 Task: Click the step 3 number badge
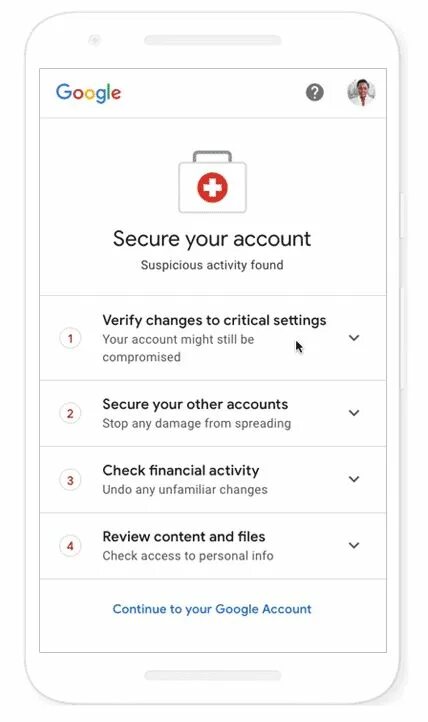pos(70,480)
